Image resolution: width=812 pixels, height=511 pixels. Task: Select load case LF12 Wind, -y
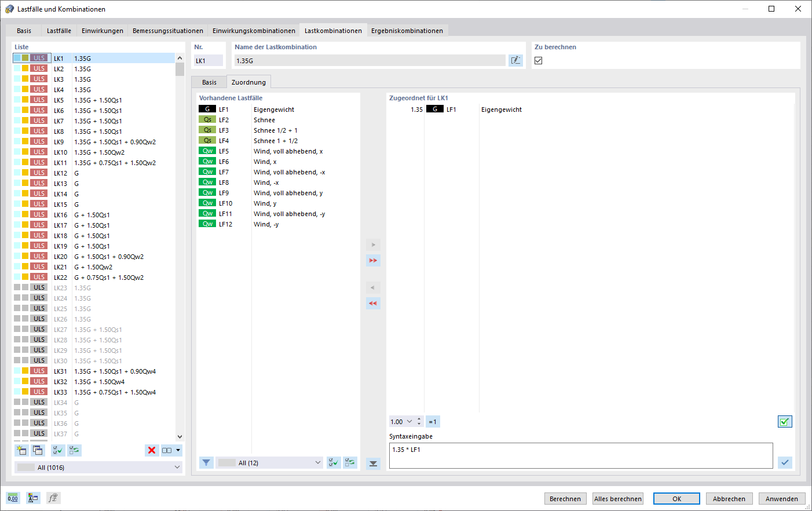tap(278, 224)
